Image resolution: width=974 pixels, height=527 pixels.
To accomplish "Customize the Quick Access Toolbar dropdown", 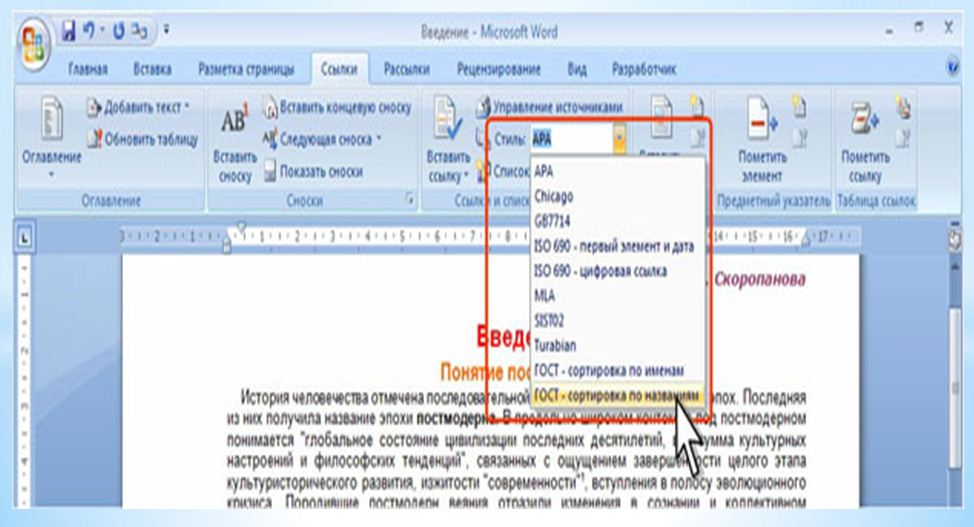I will pyautogui.click(x=166, y=30).
